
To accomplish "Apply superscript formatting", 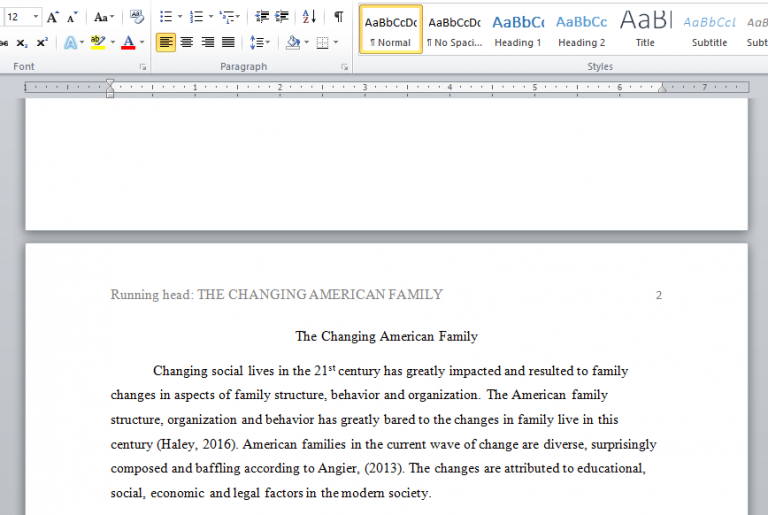I will pyautogui.click(x=41, y=43).
